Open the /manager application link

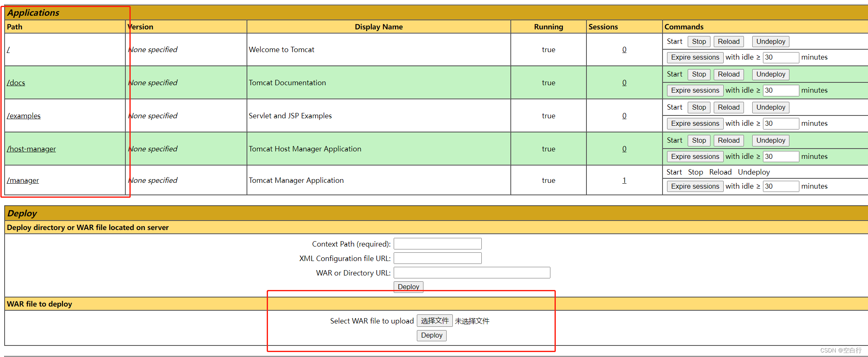[x=23, y=180]
